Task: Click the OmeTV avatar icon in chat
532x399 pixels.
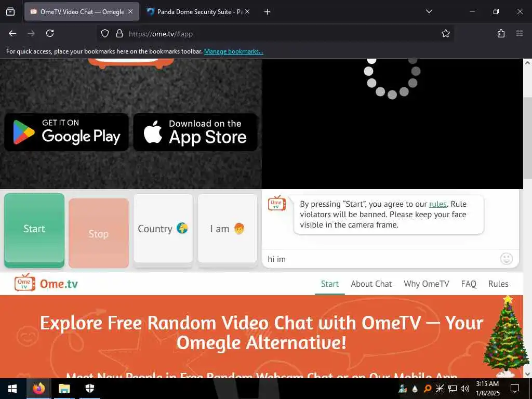Action: tap(276, 203)
